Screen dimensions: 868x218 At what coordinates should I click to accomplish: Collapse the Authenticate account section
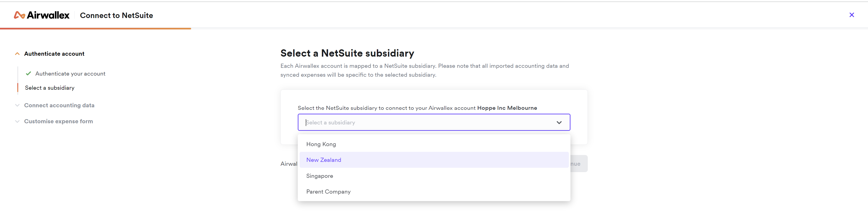click(x=17, y=54)
